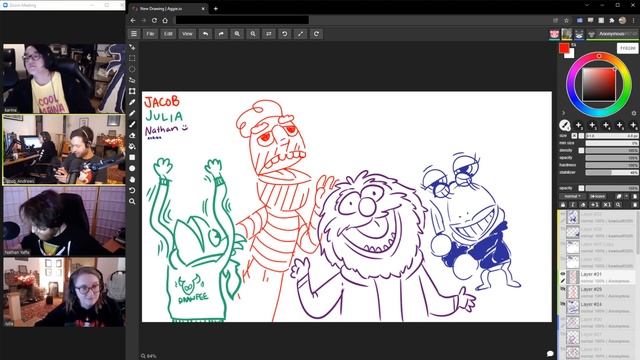Select the circular lasso selection tool
640x360 pixels.
(x=132, y=69)
